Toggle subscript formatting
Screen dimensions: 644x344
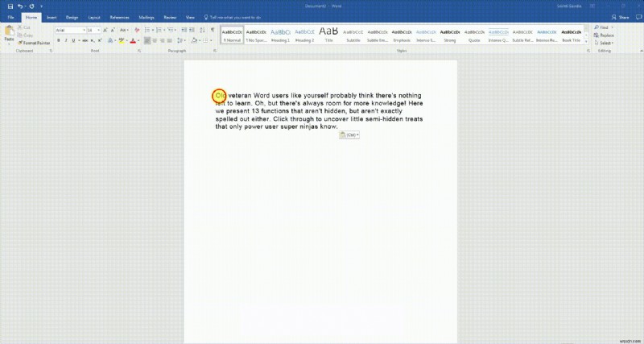[93, 40]
